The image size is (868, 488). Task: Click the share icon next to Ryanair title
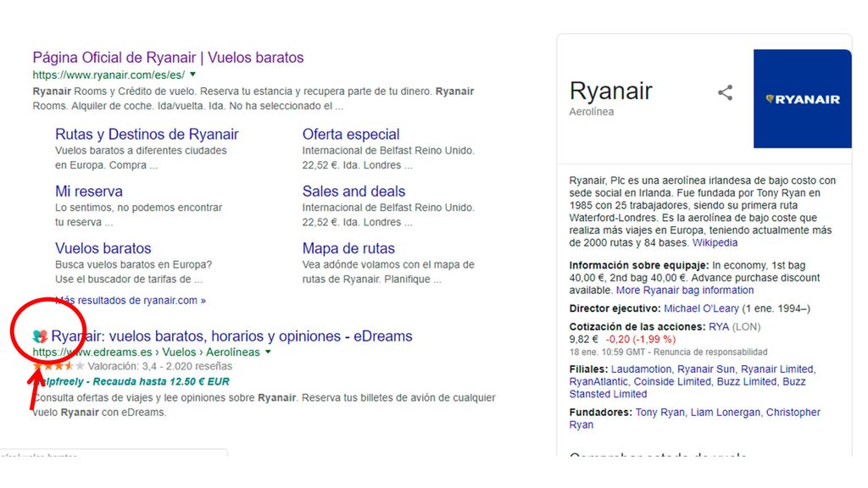click(726, 92)
